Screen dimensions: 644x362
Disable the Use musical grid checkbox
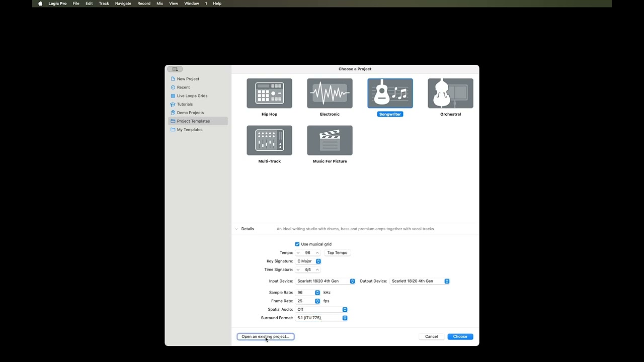click(x=297, y=244)
